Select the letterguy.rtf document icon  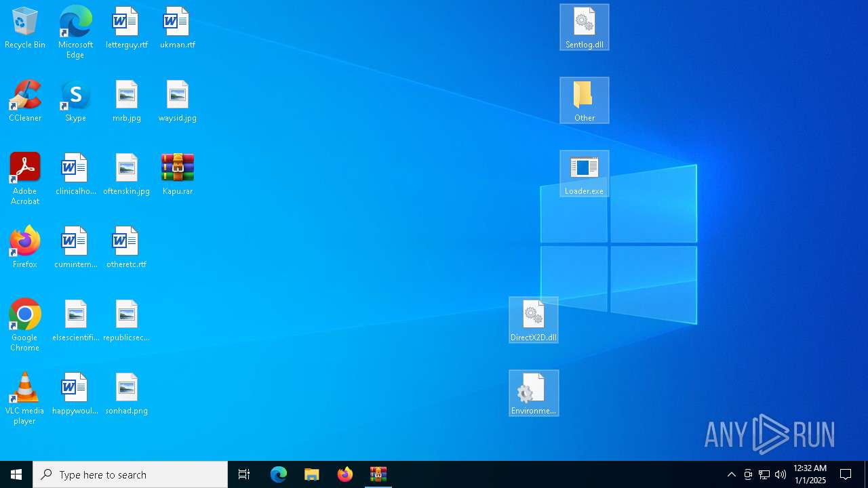click(127, 28)
